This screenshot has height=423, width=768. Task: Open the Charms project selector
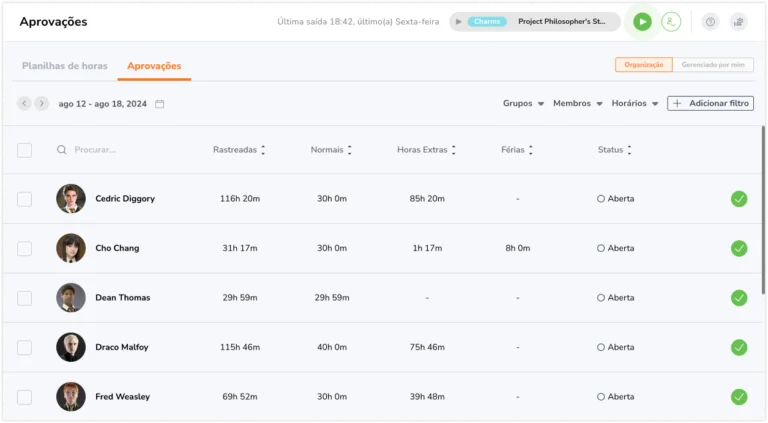tap(535, 22)
